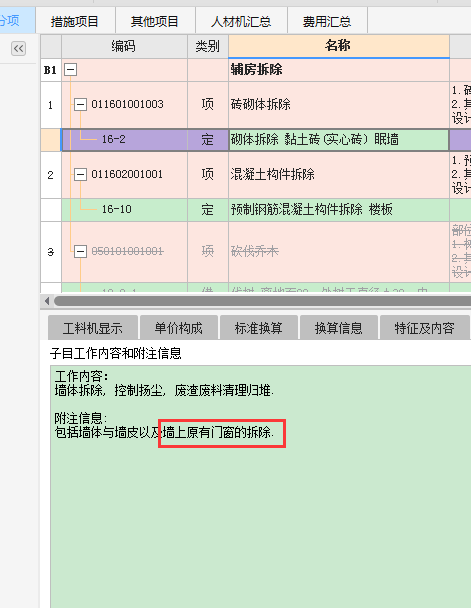Click the 包括墙体与墙皮 note text
Image resolution: width=471 pixels, height=608 pixels.
pyautogui.click(x=164, y=432)
